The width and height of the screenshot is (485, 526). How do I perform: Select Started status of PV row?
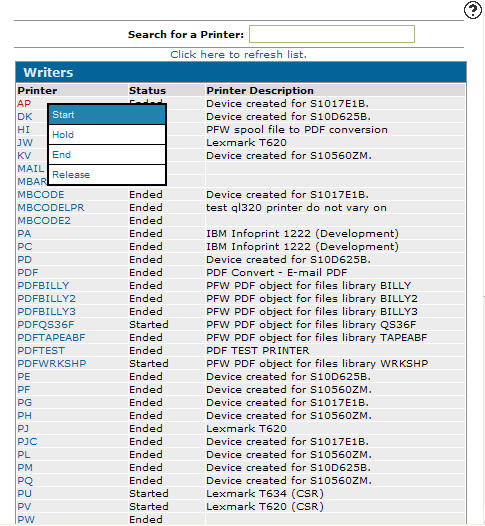pos(149,507)
